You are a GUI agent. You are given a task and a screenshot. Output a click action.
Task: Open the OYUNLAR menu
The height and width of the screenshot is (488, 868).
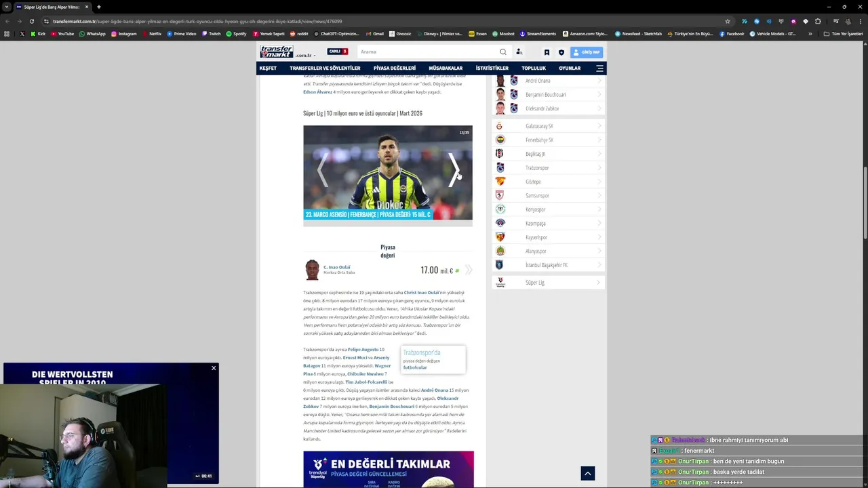pos(570,68)
